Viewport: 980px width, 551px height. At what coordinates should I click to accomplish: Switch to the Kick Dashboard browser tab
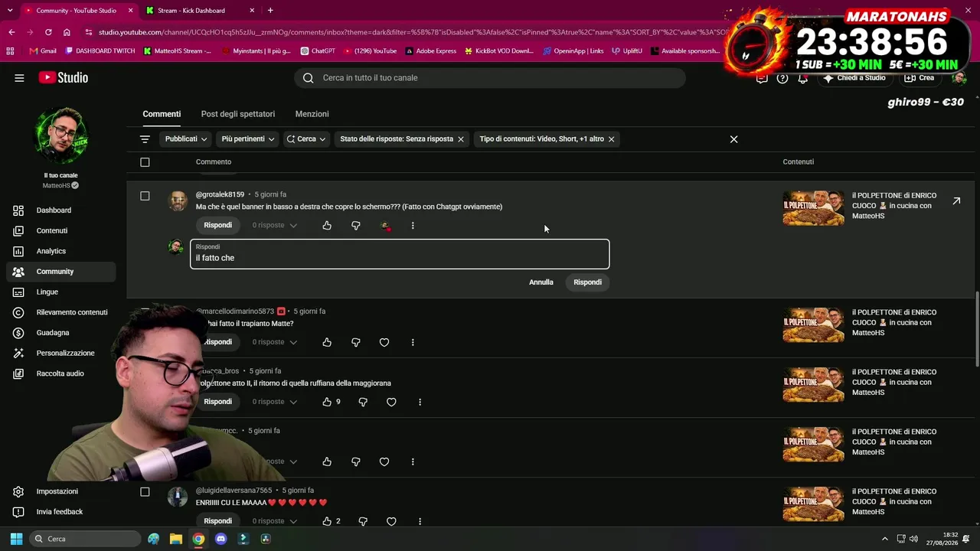click(201, 11)
